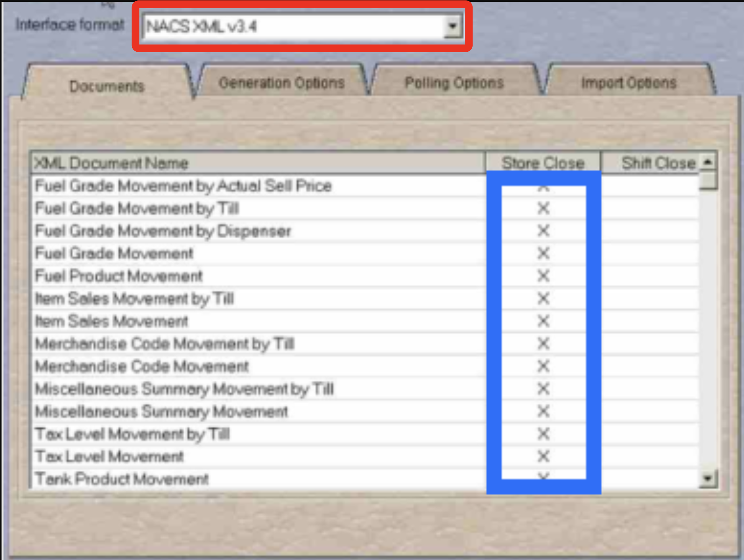744x560 pixels.
Task: Switch to the Generation Options tab
Action: [282, 83]
